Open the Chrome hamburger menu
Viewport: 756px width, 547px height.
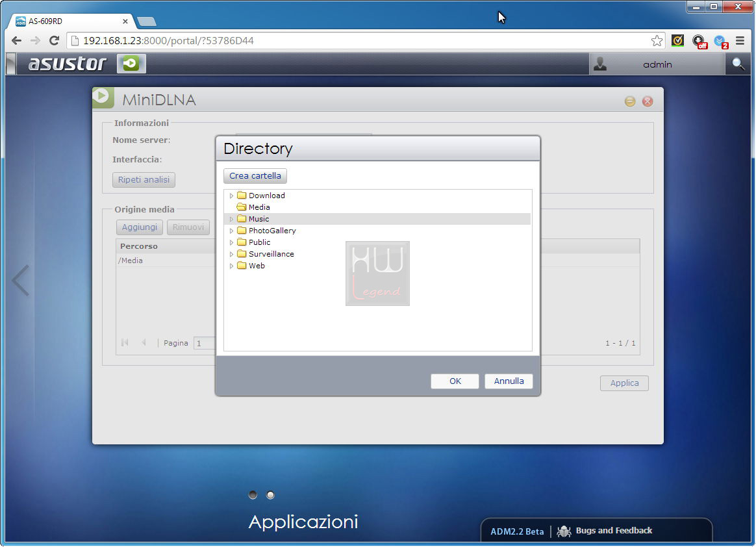[x=740, y=41]
